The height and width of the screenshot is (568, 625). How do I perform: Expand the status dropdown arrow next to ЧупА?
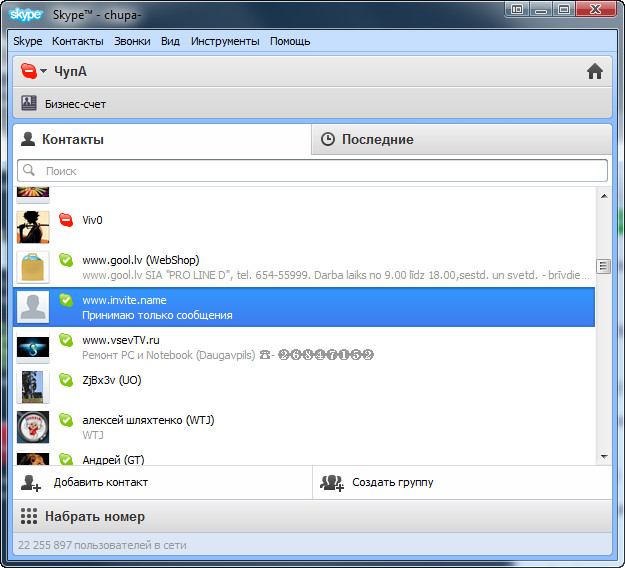(x=43, y=71)
